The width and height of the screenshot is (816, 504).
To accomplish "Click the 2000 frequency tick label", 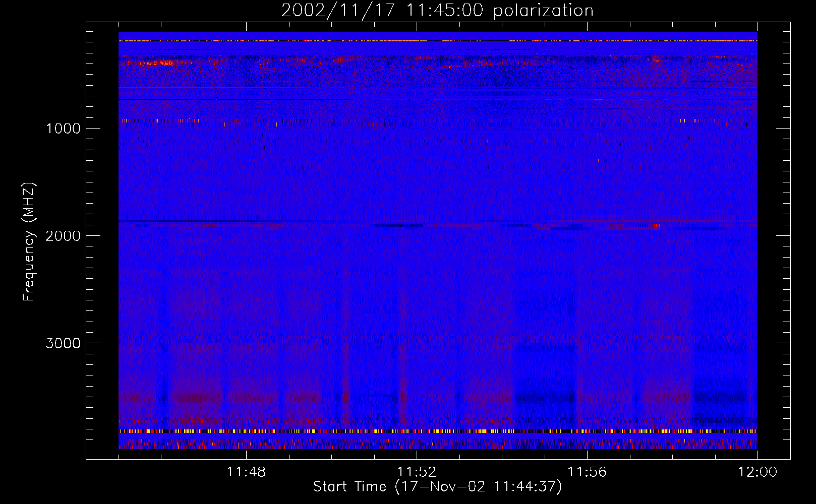I will pos(63,236).
